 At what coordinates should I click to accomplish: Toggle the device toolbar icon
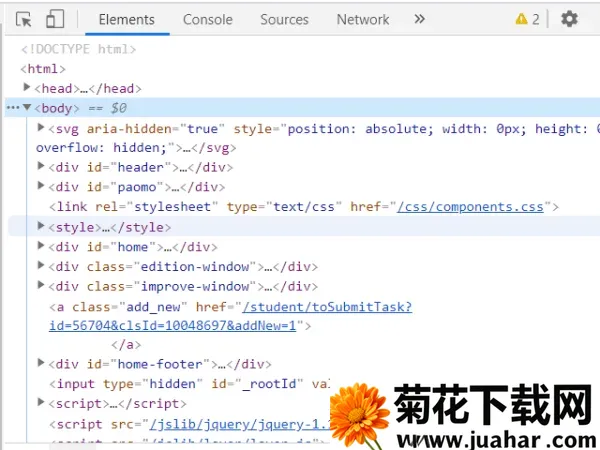tap(55, 19)
